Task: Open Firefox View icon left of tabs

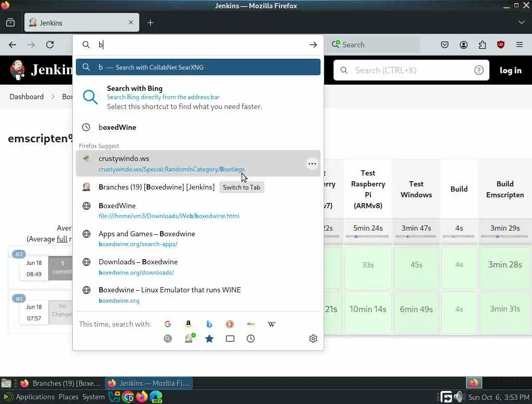Action: coord(10,23)
